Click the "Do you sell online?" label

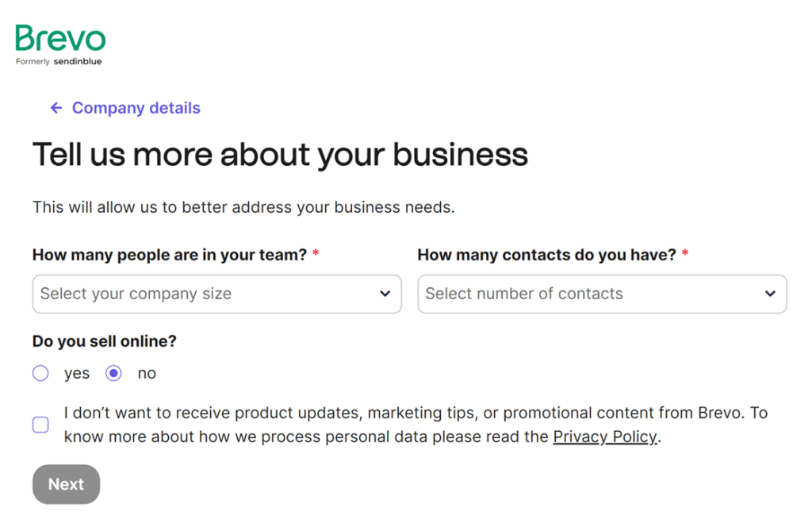(105, 341)
